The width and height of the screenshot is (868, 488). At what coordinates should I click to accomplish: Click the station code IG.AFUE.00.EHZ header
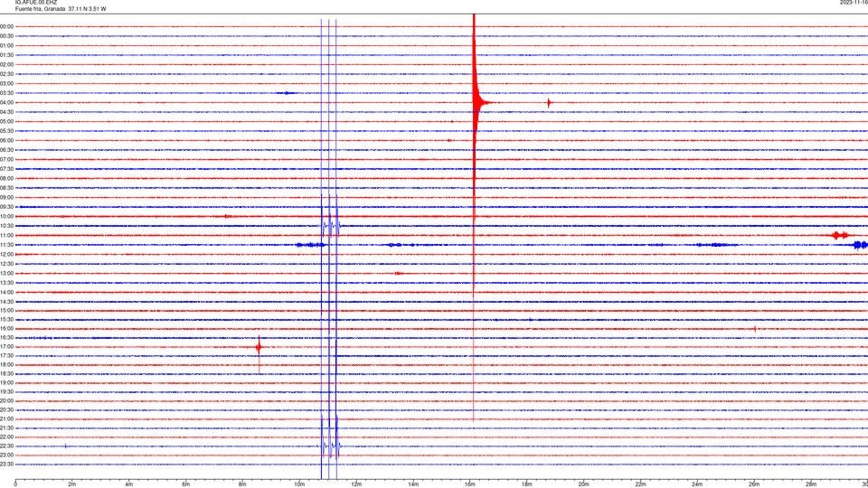click(36, 3)
